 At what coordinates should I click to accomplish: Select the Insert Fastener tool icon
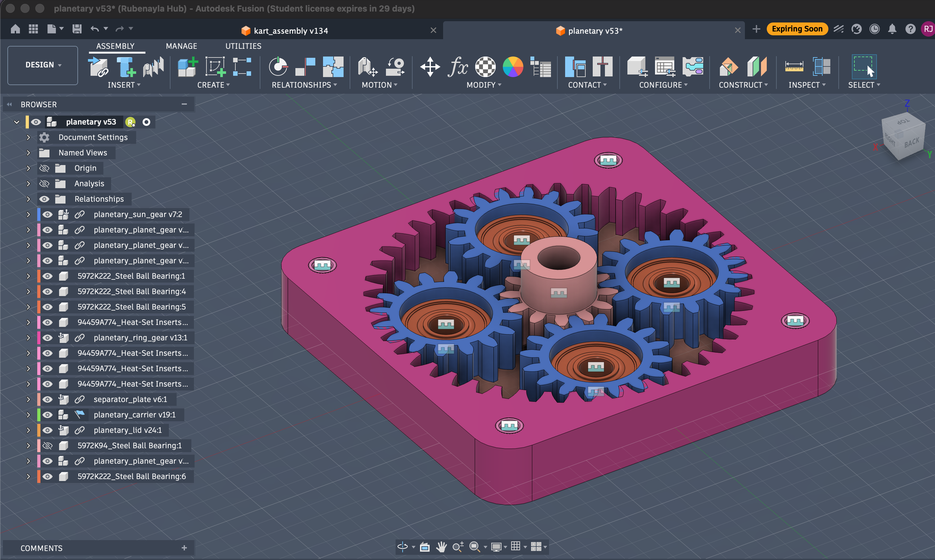tap(126, 67)
